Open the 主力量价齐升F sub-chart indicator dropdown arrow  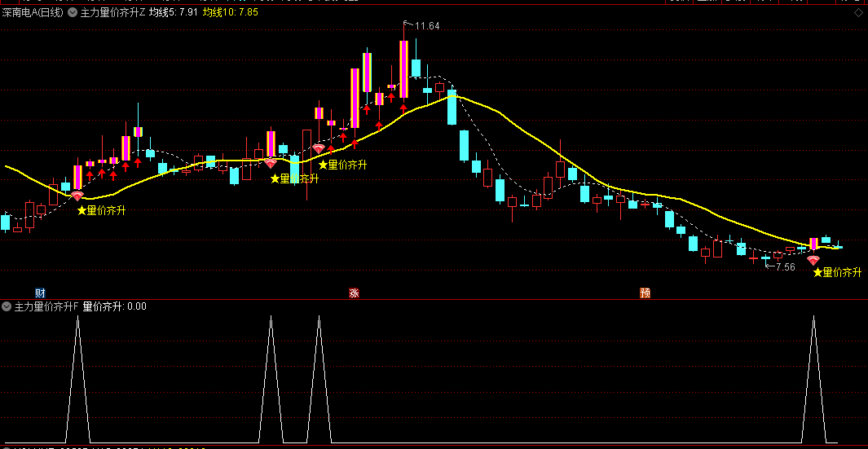(7, 306)
